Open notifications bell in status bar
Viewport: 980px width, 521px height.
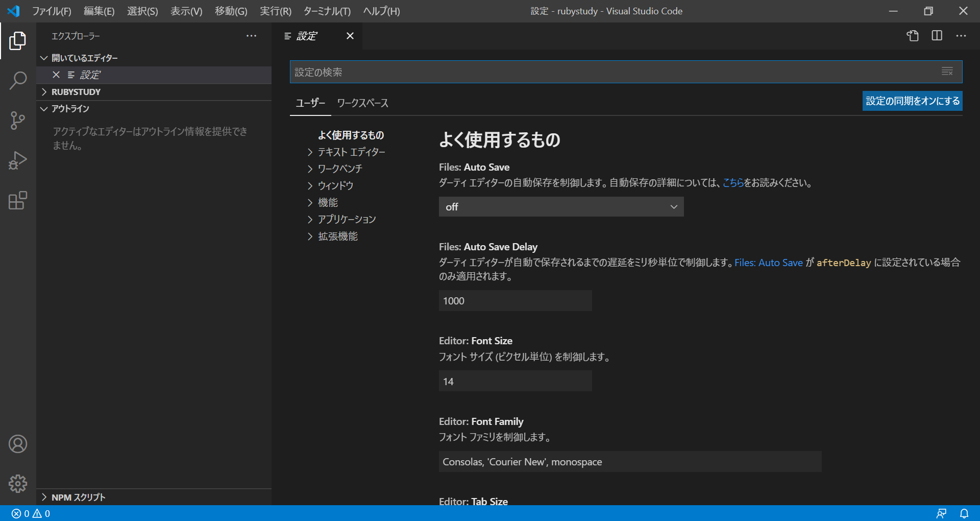964,513
